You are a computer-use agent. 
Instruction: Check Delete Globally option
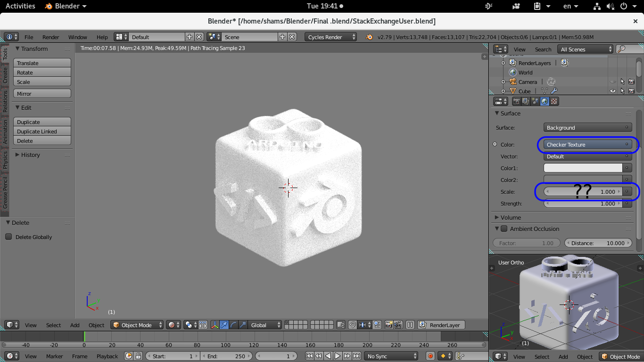coord(8,237)
